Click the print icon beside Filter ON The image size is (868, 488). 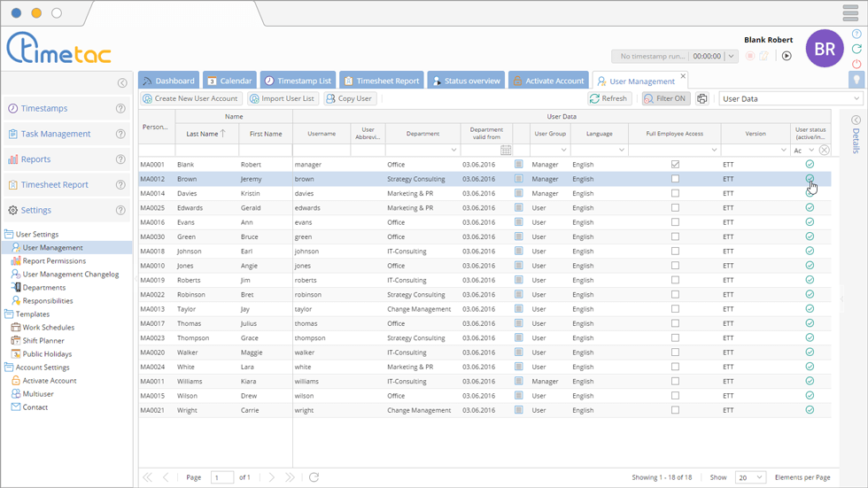click(x=702, y=99)
